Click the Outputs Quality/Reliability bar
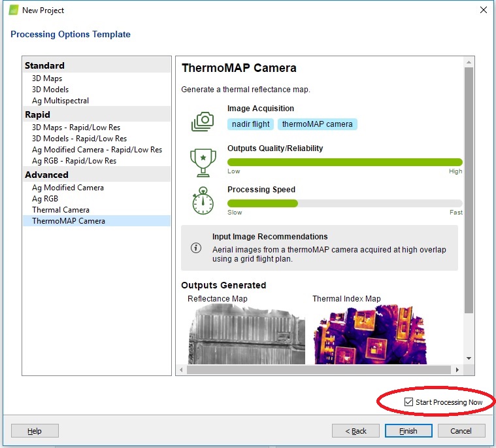Viewport: 496px width, 448px height. pyautogui.click(x=345, y=162)
